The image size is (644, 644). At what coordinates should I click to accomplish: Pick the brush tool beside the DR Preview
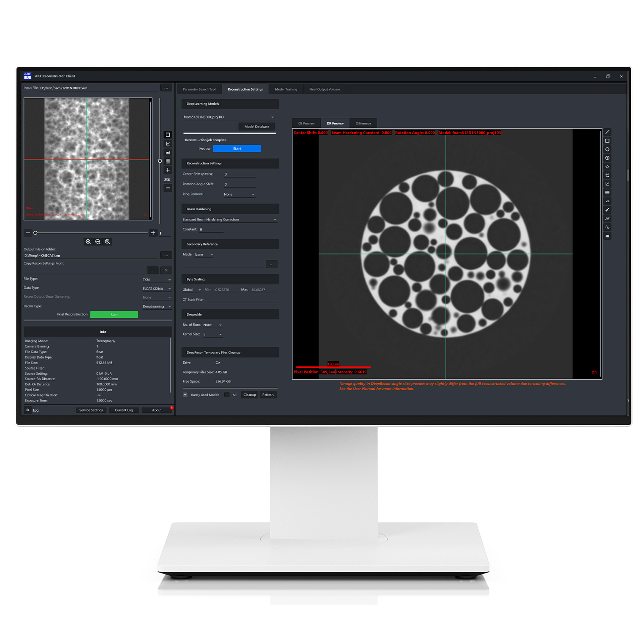(607, 210)
